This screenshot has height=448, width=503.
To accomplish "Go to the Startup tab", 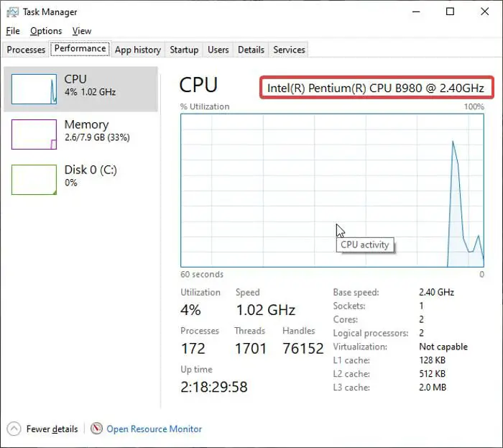I will (184, 50).
